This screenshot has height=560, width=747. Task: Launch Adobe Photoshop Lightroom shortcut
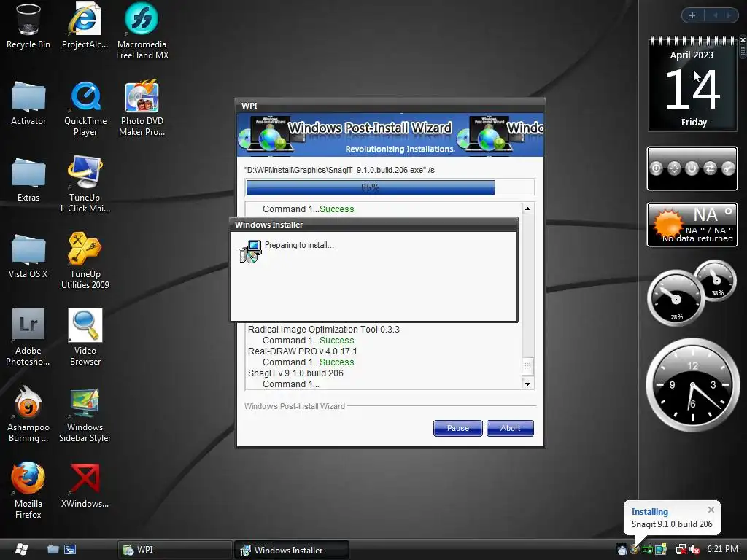[x=28, y=337]
